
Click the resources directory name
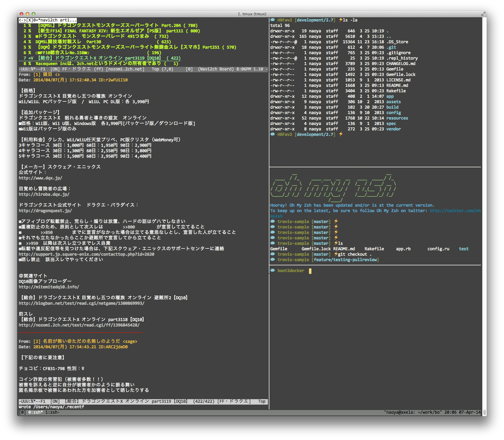coord(397,118)
